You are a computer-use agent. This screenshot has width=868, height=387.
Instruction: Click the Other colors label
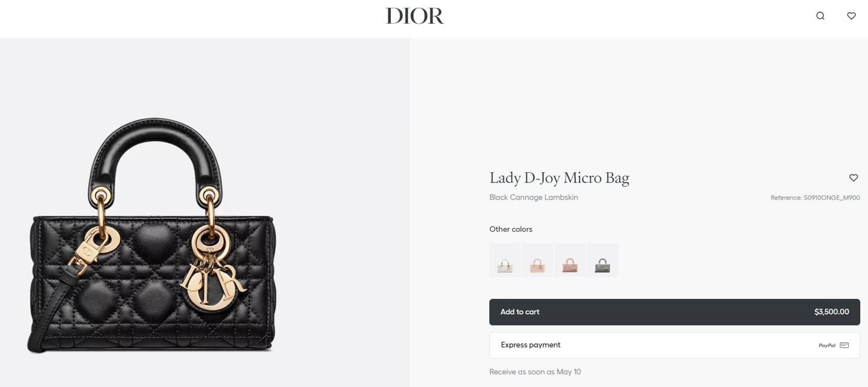click(x=511, y=229)
